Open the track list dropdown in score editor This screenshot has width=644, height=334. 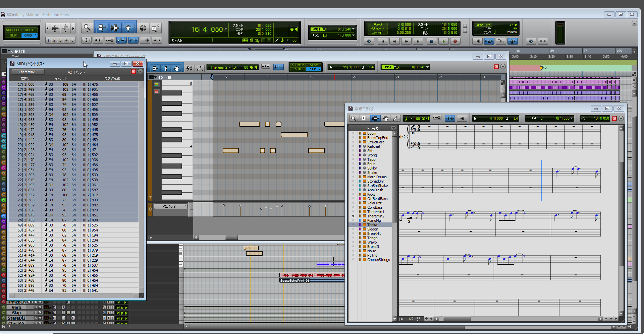pos(393,128)
